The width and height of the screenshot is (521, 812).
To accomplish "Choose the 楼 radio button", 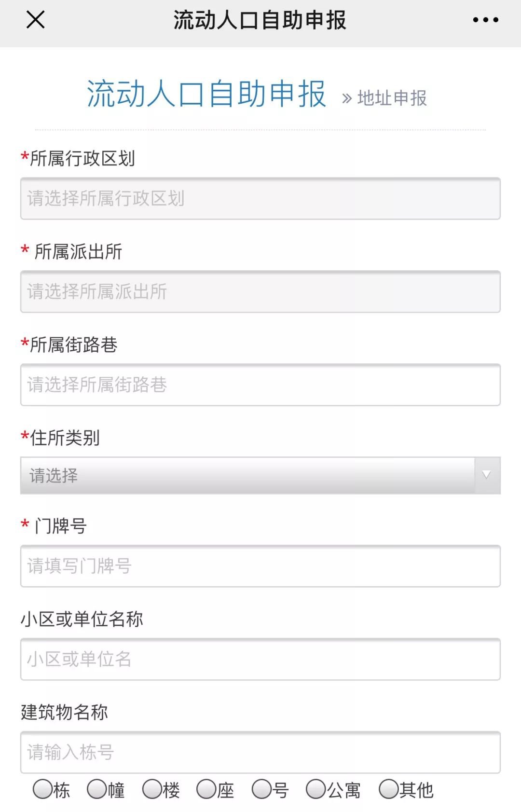I will tap(152, 789).
